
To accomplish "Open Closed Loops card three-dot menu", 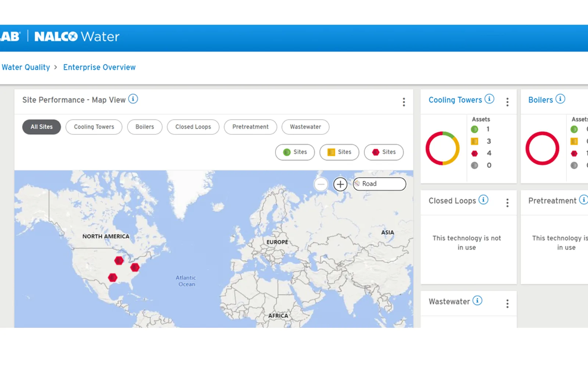I will (508, 203).
